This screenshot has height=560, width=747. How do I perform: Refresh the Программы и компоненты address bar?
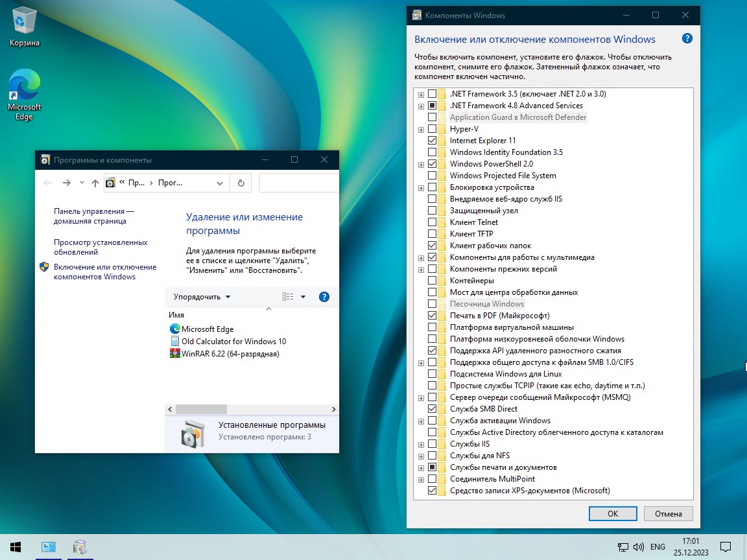coord(241,183)
